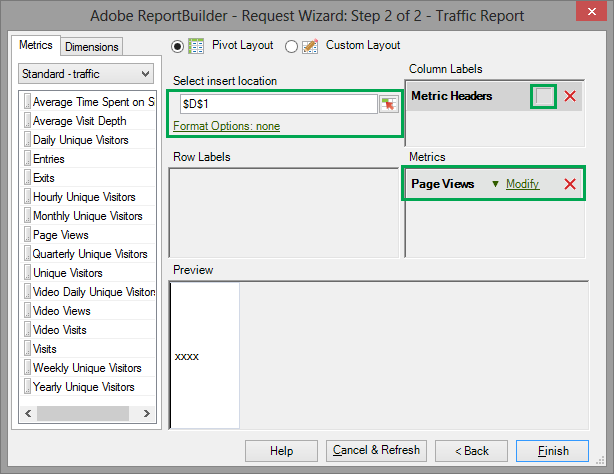This screenshot has width=614, height=474.
Task: Select Exits metric text
Action: click(x=43, y=178)
